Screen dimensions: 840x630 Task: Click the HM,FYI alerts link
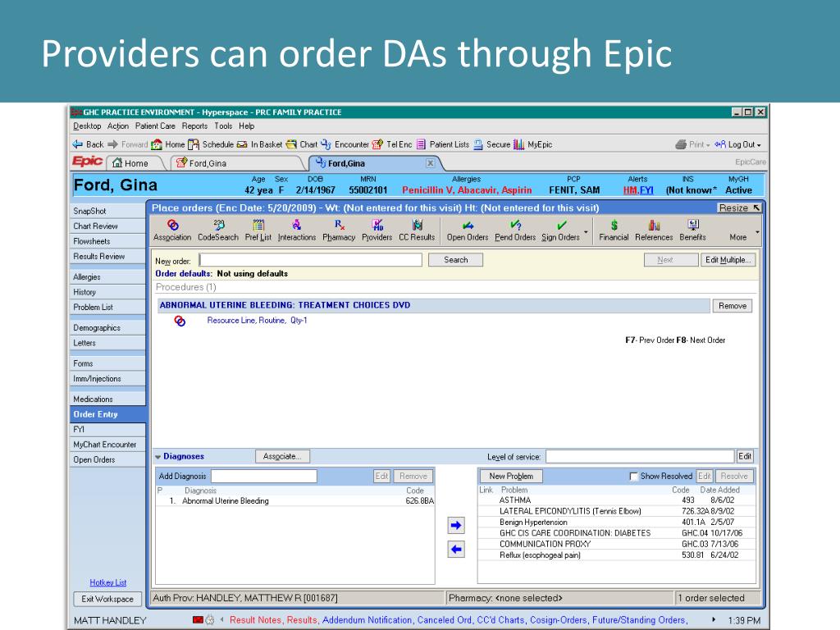click(638, 190)
